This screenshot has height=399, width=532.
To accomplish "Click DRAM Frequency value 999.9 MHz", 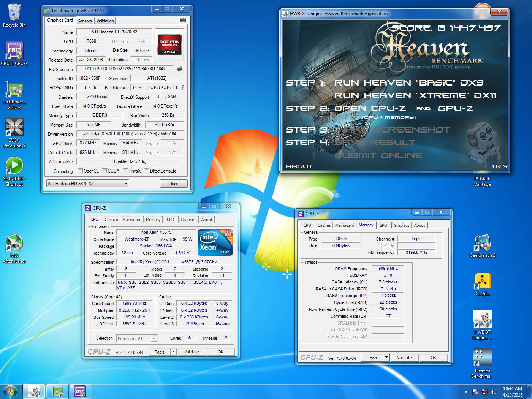I will coord(388,268).
